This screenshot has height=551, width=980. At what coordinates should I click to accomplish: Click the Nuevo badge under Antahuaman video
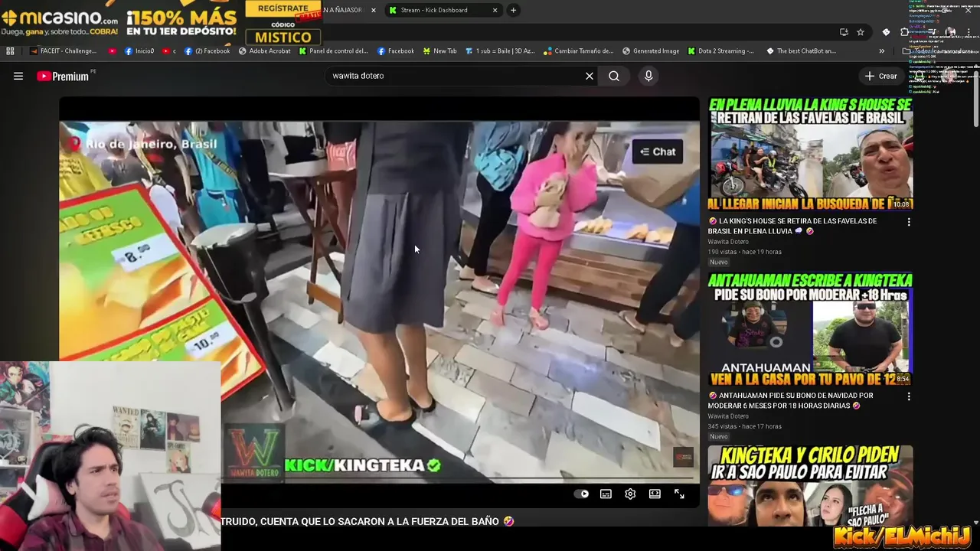(x=719, y=437)
